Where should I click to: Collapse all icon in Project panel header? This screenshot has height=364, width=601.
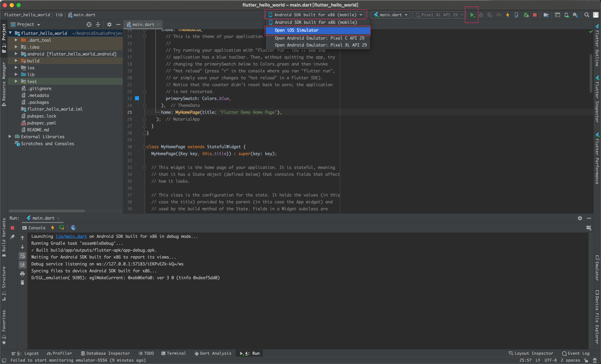pyautogui.click(x=98, y=24)
